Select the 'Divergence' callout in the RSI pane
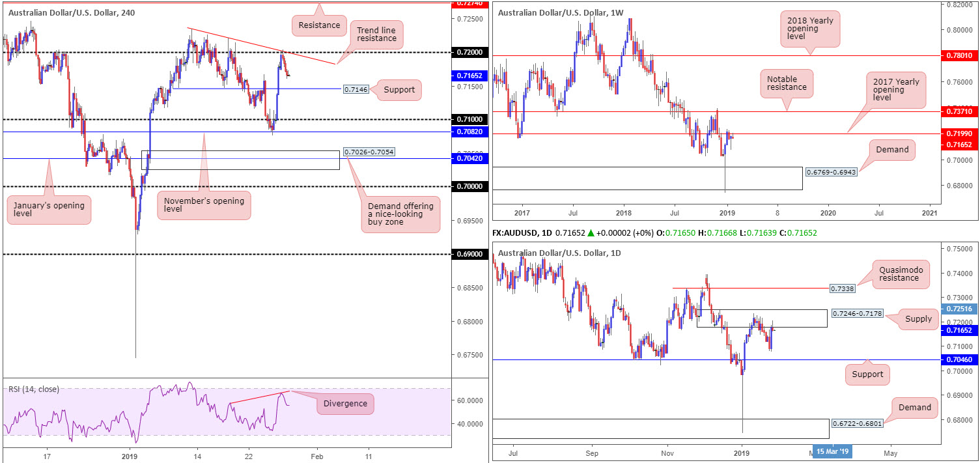The width and height of the screenshot is (980, 463). (x=345, y=404)
